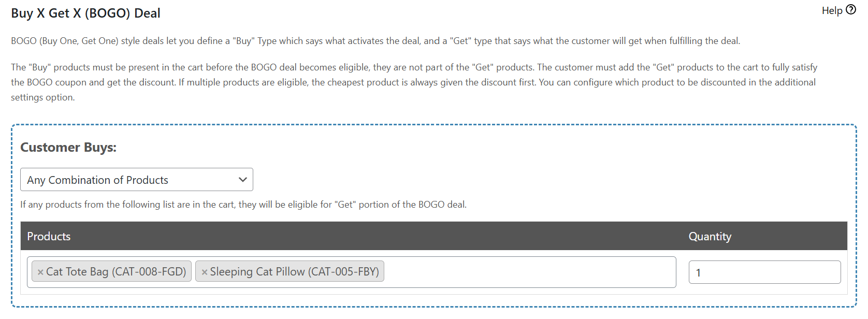Remove Cat Tote Bag with its × icon
The height and width of the screenshot is (319, 868).
40,272
